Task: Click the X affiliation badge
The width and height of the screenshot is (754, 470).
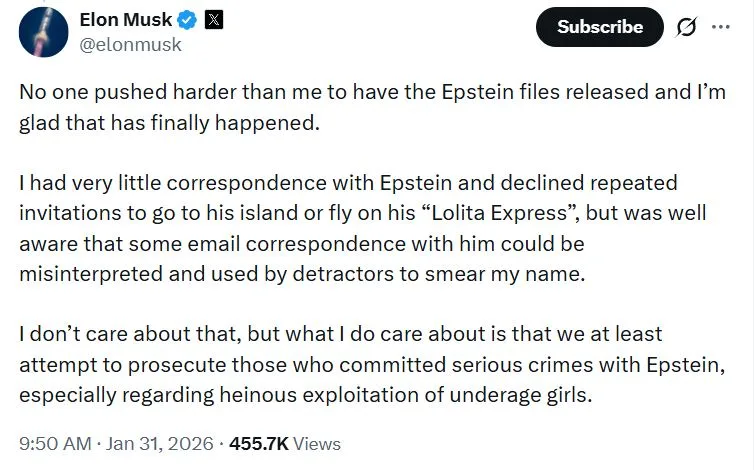Action: [213, 19]
